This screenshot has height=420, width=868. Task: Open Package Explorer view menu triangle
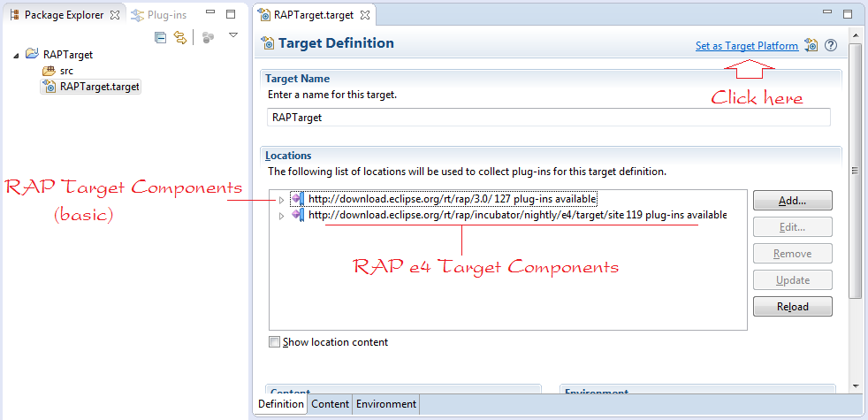233,34
